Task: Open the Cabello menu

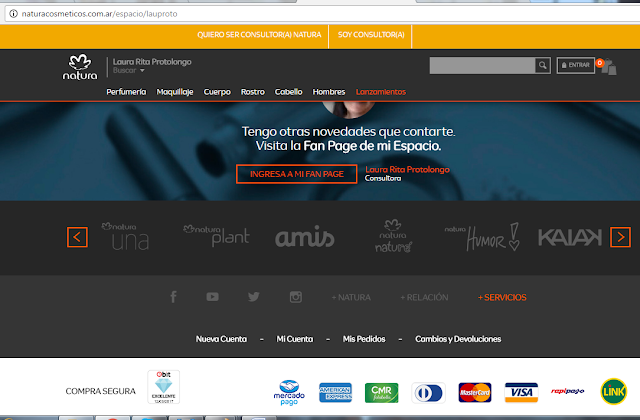Action: pos(289,92)
